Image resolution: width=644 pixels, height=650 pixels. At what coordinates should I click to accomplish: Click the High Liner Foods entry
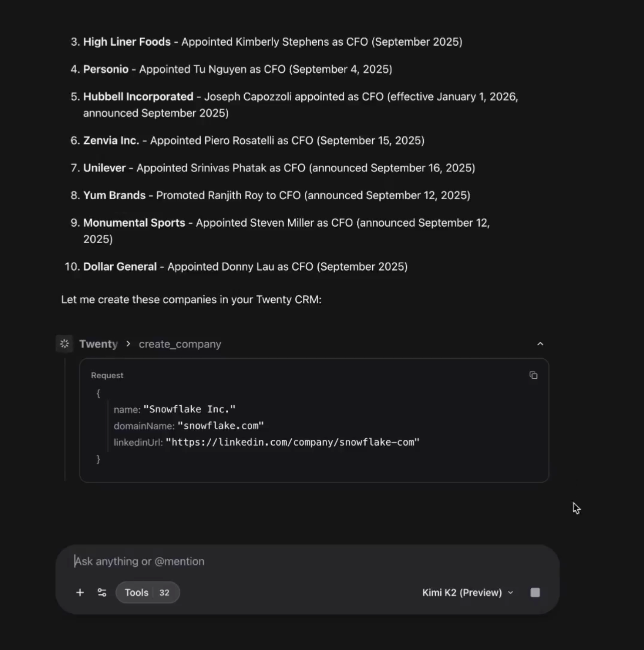[x=273, y=42]
